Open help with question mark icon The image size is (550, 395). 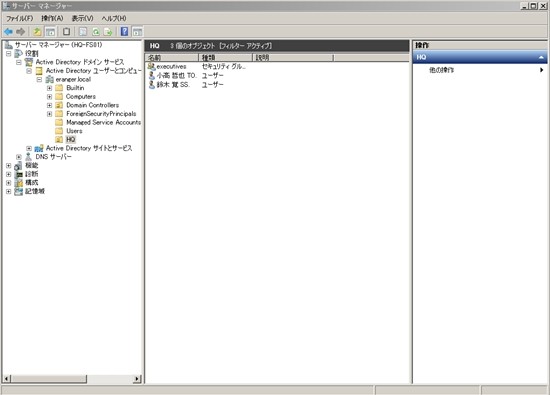coord(124,32)
